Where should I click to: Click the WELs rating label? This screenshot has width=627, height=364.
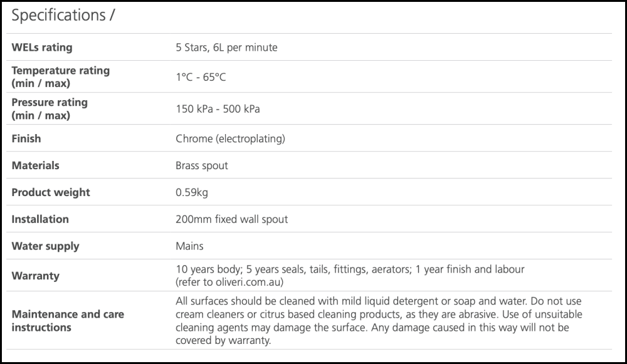[x=42, y=48]
